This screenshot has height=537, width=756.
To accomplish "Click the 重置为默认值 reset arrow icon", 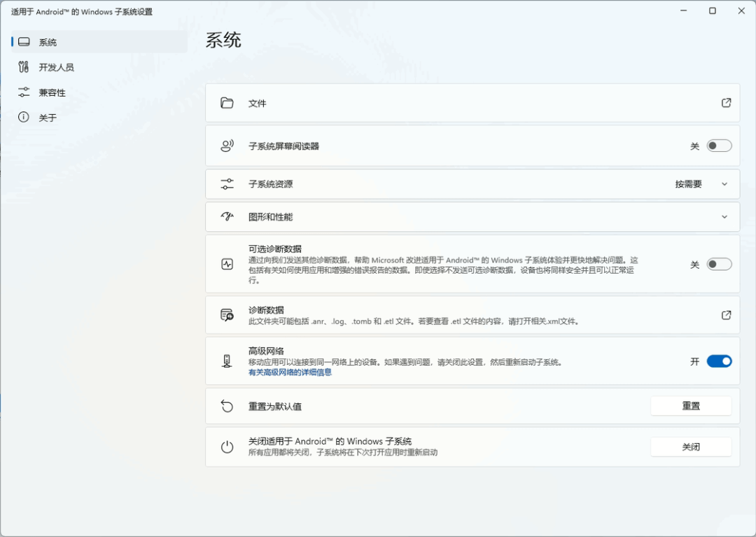I will (227, 406).
